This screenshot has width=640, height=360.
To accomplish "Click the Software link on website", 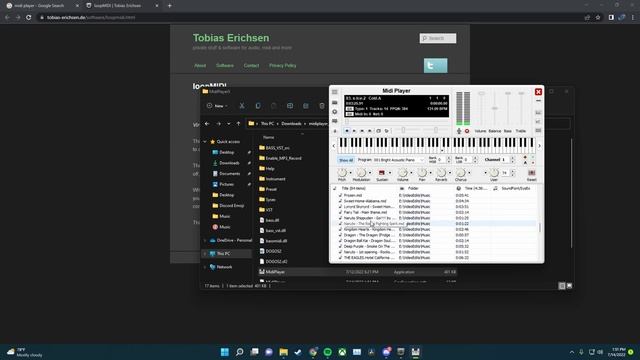I will [225, 65].
